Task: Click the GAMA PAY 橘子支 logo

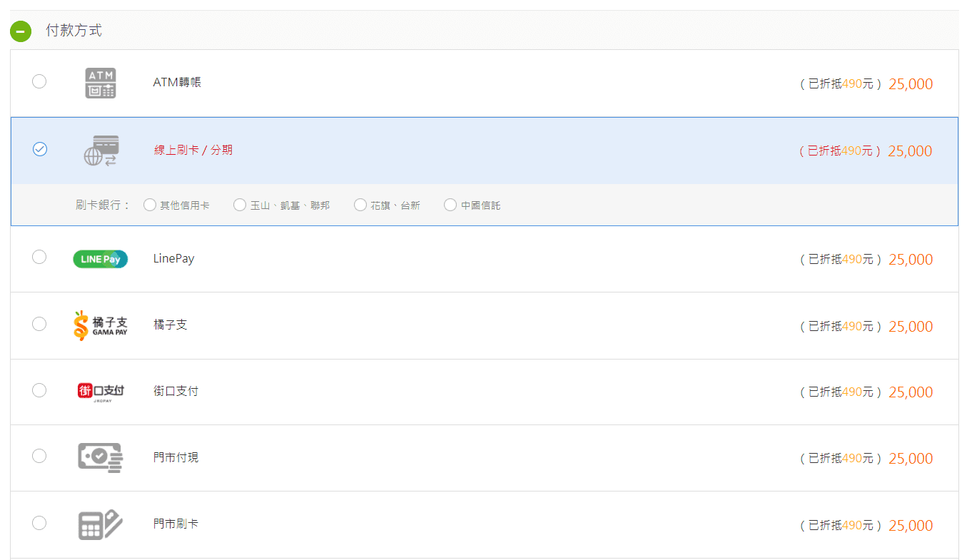Action: [101, 325]
